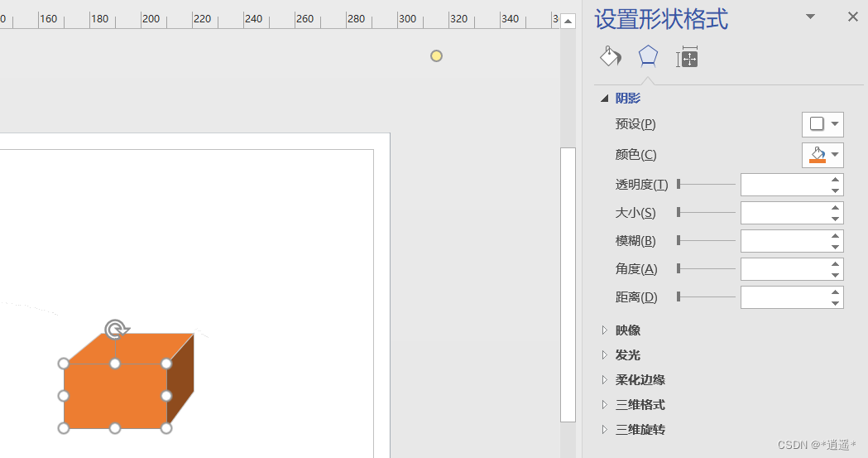This screenshot has width=868, height=458.
Task: Expand the 柔化边缘 section
Action: [605, 380]
